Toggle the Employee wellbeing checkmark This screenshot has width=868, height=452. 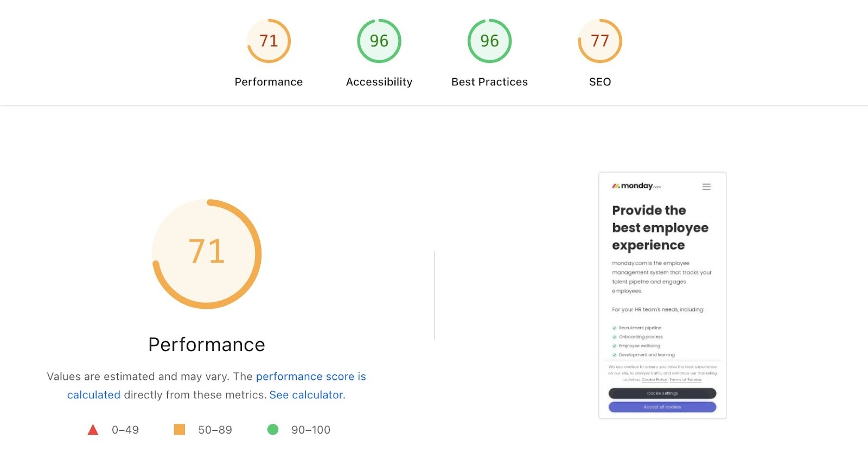coord(614,346)
